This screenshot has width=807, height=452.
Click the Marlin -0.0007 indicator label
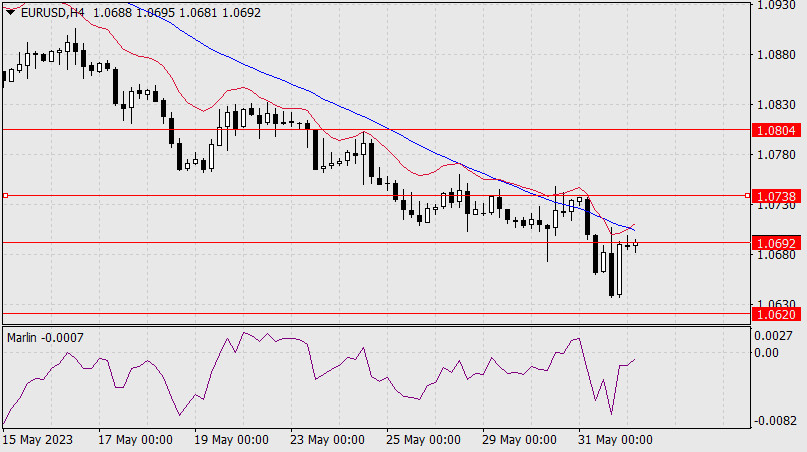pos(45,338)
